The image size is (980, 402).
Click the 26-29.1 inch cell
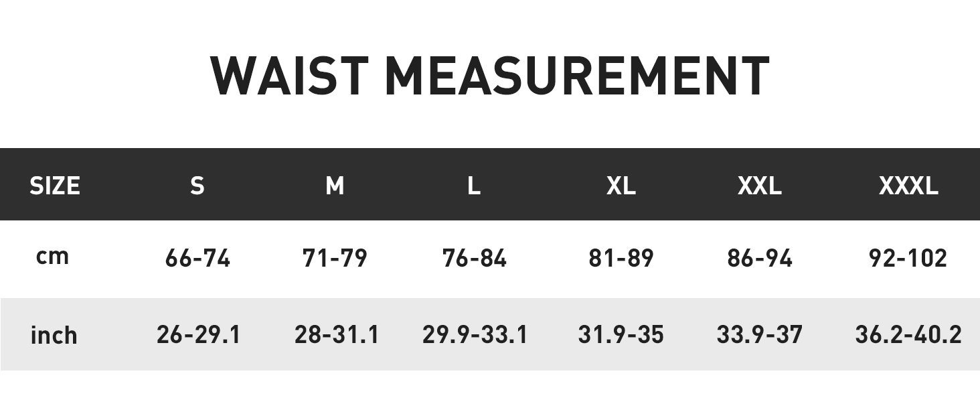(x=198, y=334)
